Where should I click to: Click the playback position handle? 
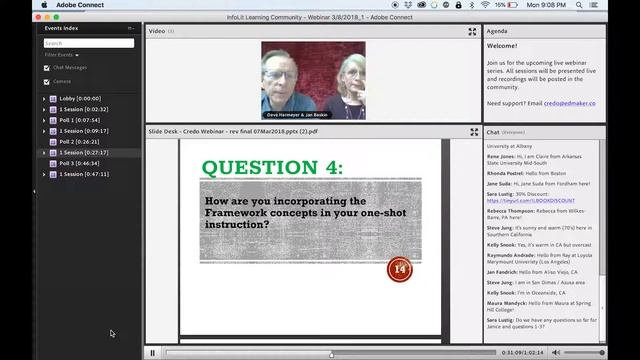[331, 356]
